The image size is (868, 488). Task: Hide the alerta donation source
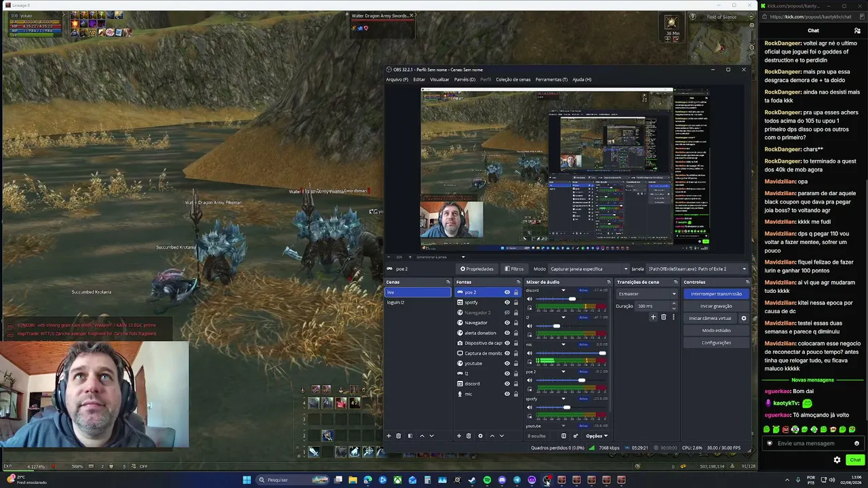click(x=507, y=333)
